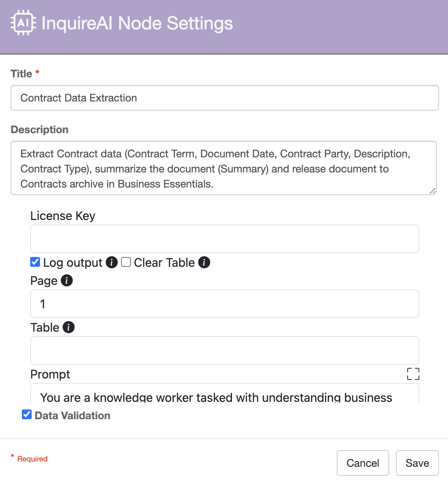The height and width of the screenshot is (486, 448).
Task: Click the red Required footnote text
Action: [x=32, y=459]
